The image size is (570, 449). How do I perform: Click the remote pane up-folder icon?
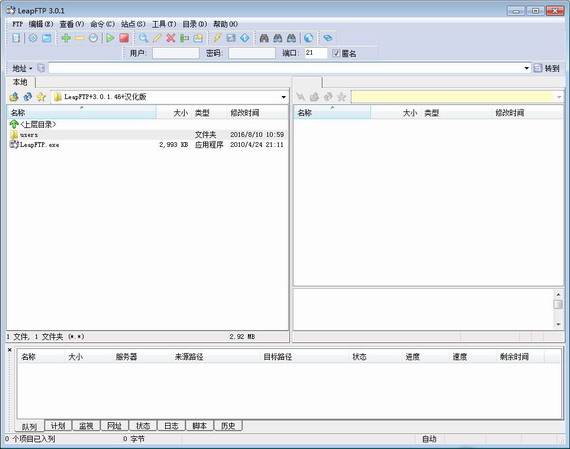[314, 97]
